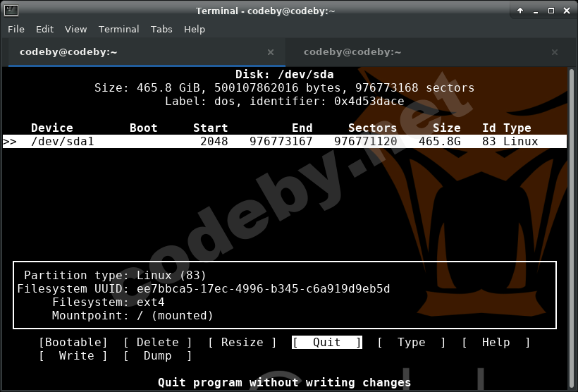Click the Partition type Linux (83) line
Image resolution: width=578 pixels, height=392 pixels.
click(x=115, y=276)
